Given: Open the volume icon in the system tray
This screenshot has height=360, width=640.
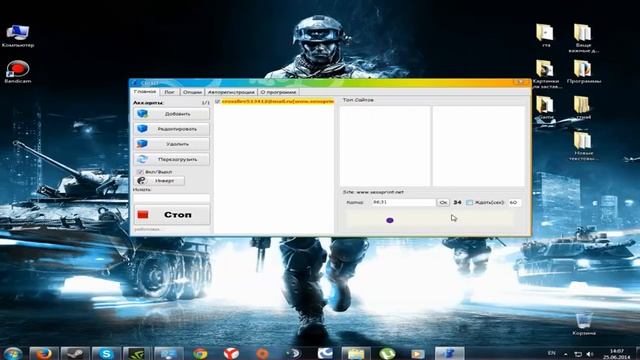Looking at the screenshot, I should 590,354.
